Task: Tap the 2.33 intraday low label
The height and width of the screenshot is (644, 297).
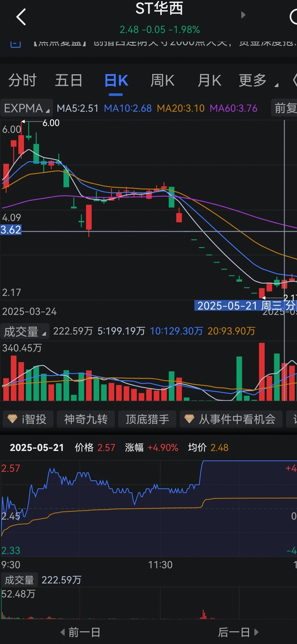Action: point(11,550)
